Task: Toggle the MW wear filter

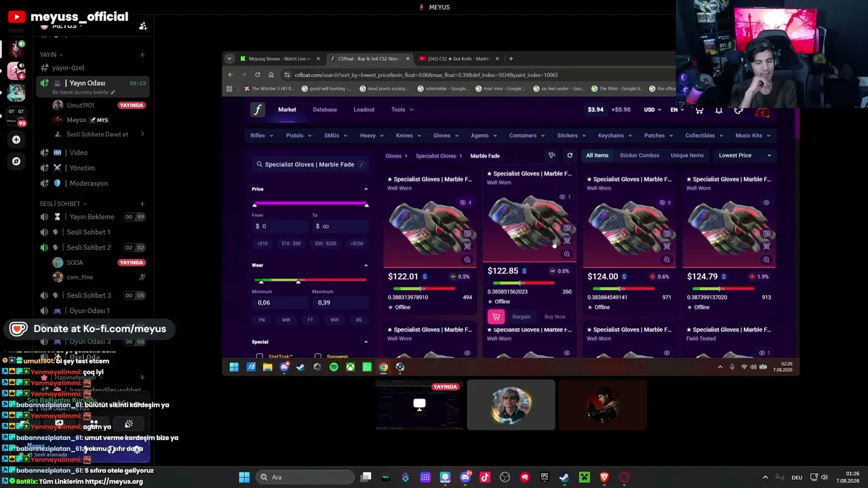Action: (x=286, y=320)
